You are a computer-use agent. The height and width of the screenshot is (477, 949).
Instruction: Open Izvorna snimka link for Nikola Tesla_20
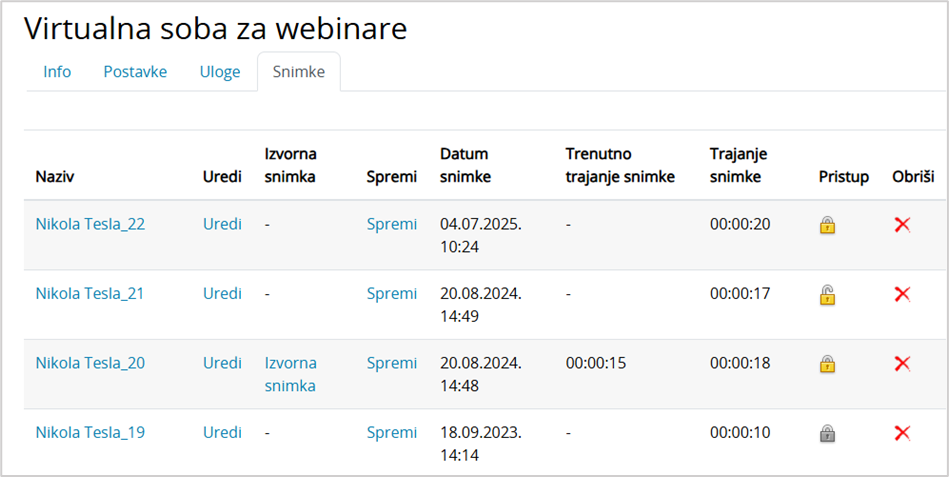(291, 374)
